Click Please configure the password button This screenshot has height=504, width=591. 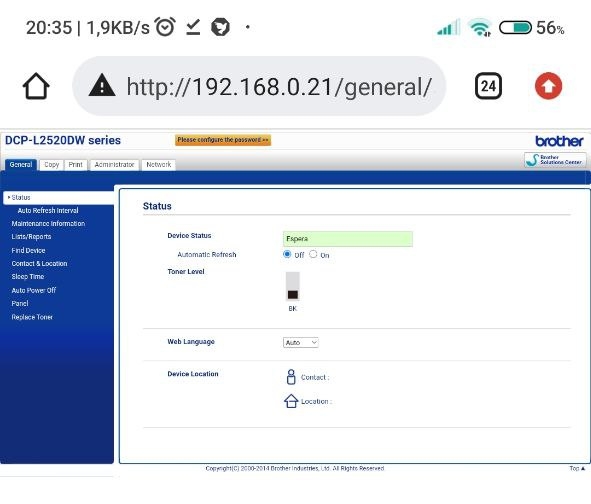pyautogui.click(x=223, y=140)
